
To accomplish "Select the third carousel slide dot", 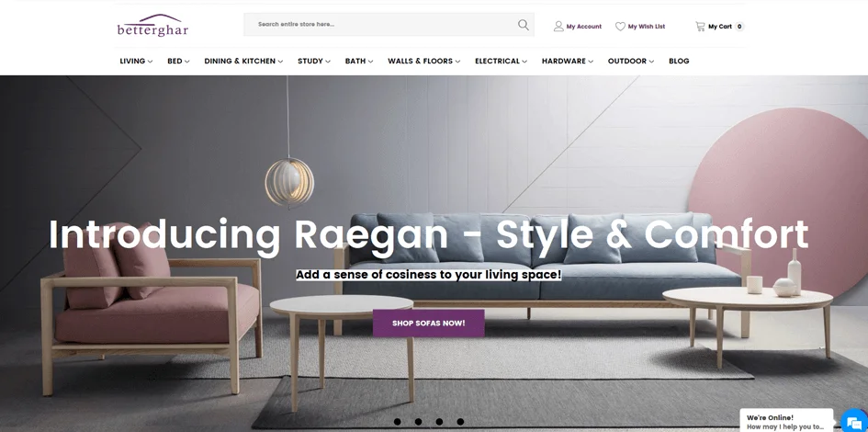I will coord(439,422).
